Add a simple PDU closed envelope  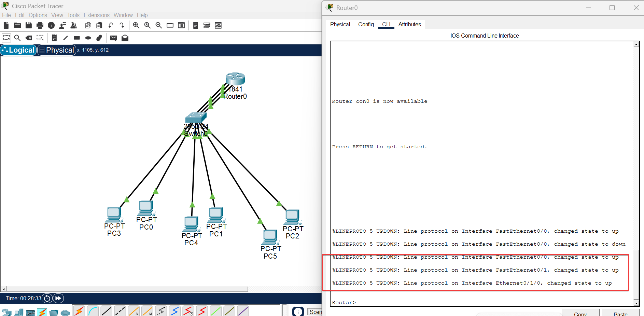tap(114, 38)
